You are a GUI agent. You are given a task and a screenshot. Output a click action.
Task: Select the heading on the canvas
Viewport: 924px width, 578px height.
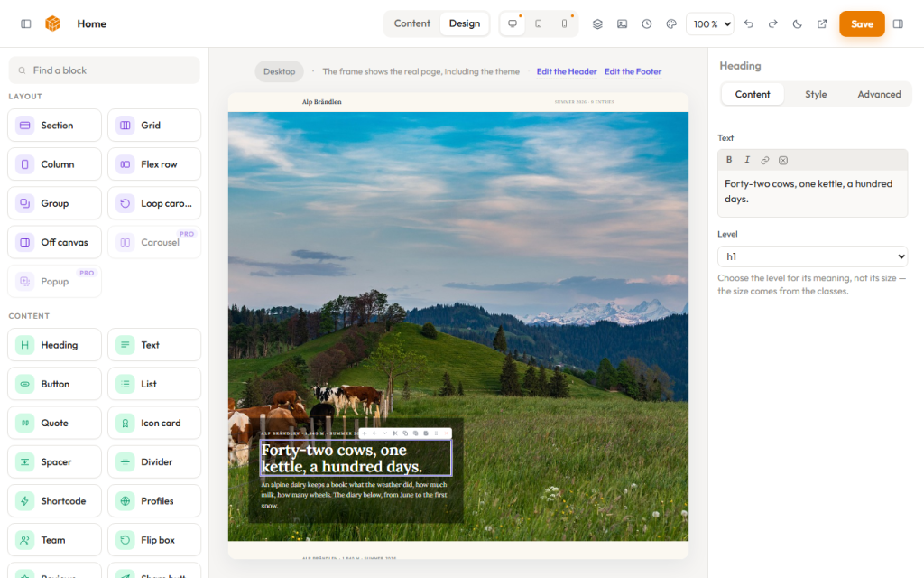pos(356,458)
